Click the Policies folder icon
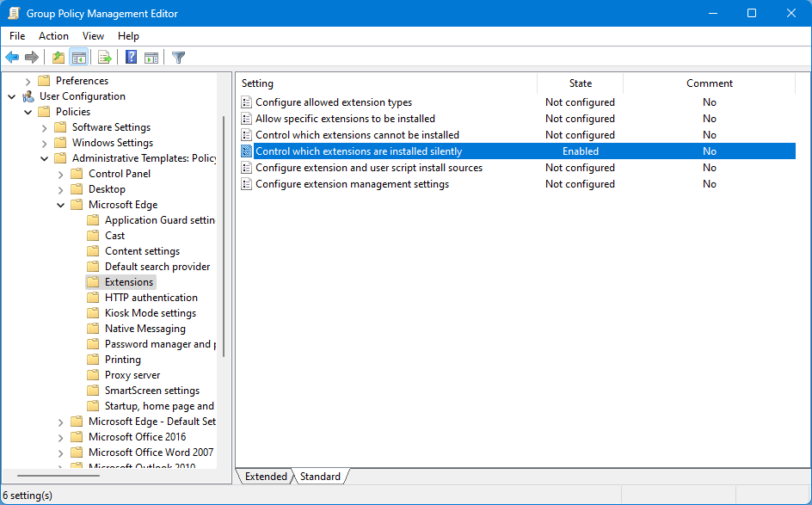 [x=44, y=112]
